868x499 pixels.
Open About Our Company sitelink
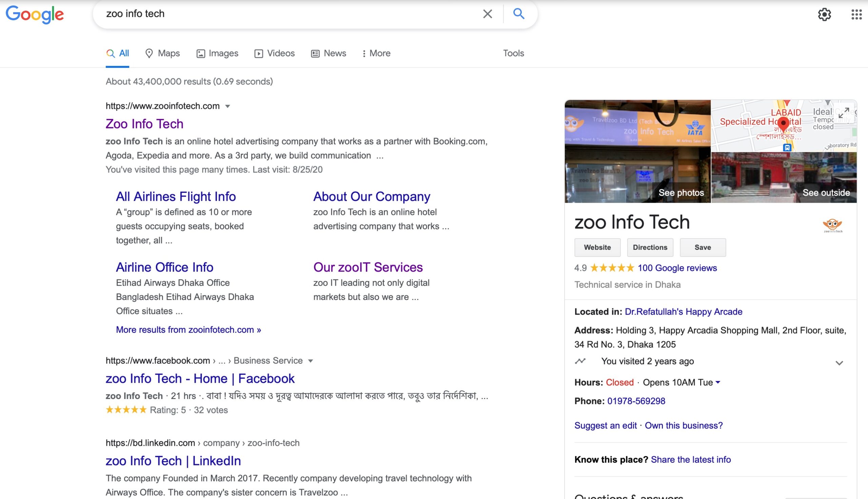click(x=372, y=196)
